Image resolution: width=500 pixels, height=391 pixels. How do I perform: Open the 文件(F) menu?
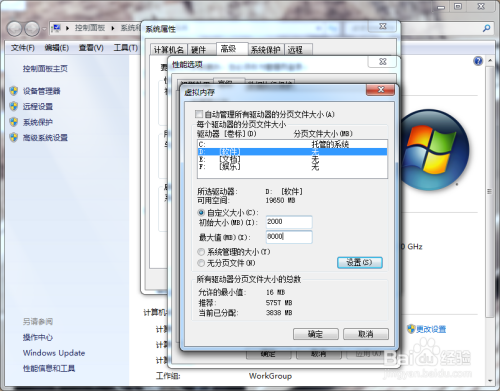pyautogui.click(x=23, y=48)
